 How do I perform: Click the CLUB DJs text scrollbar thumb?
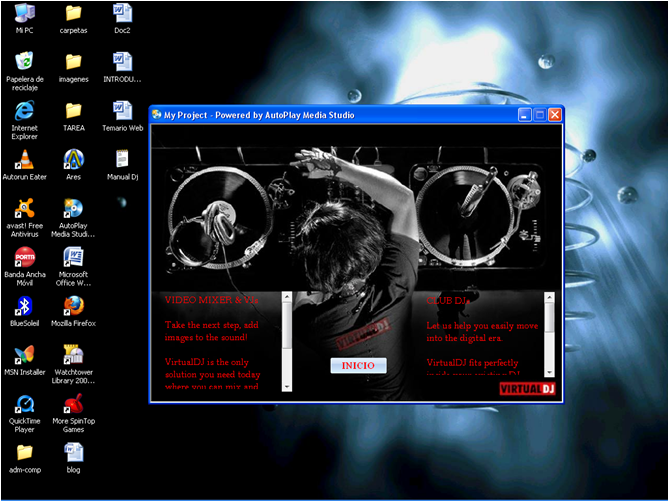point(550,317)
